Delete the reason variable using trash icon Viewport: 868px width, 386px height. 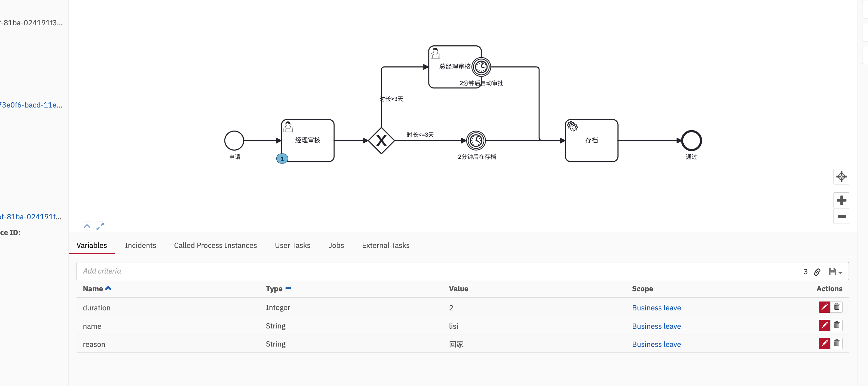point(836,344)
